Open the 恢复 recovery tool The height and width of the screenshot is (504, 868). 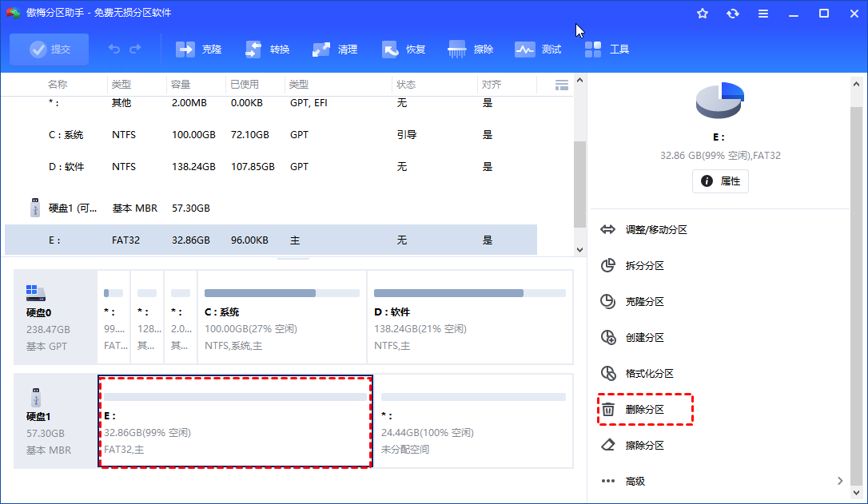pyautogui.click(x=403, y=50)
